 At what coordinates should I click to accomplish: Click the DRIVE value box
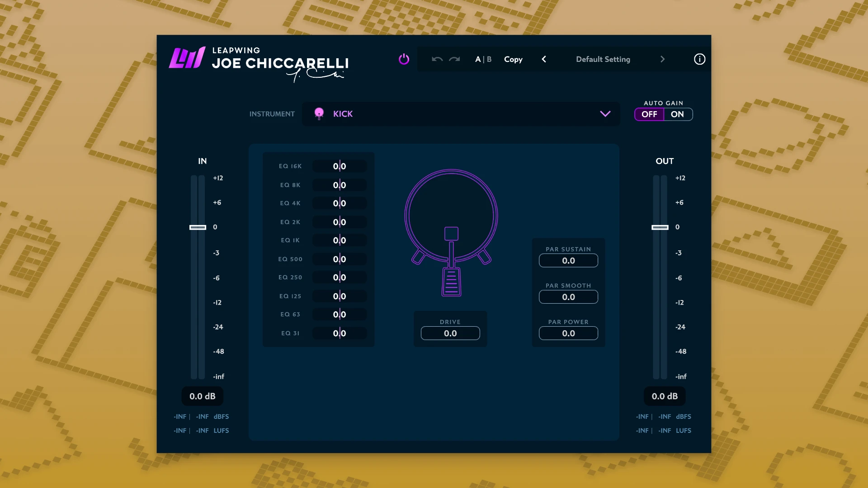450,333
